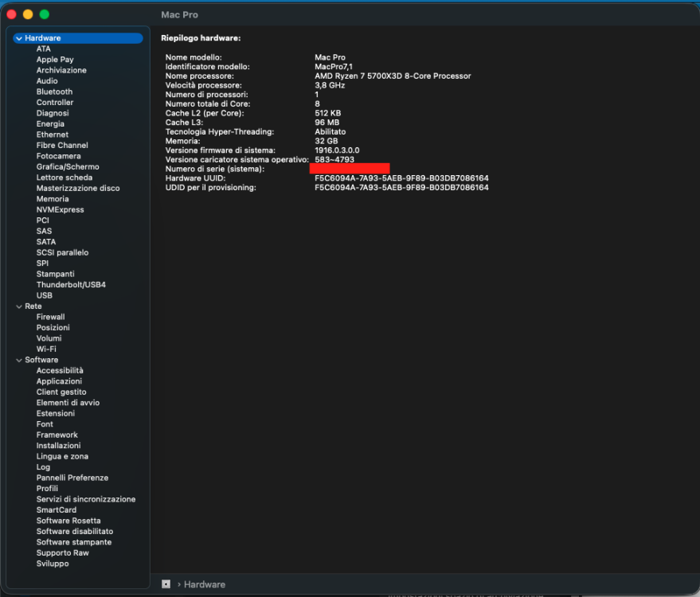Click the Hardware UUID value
The image size is (700, 597).
401,178
